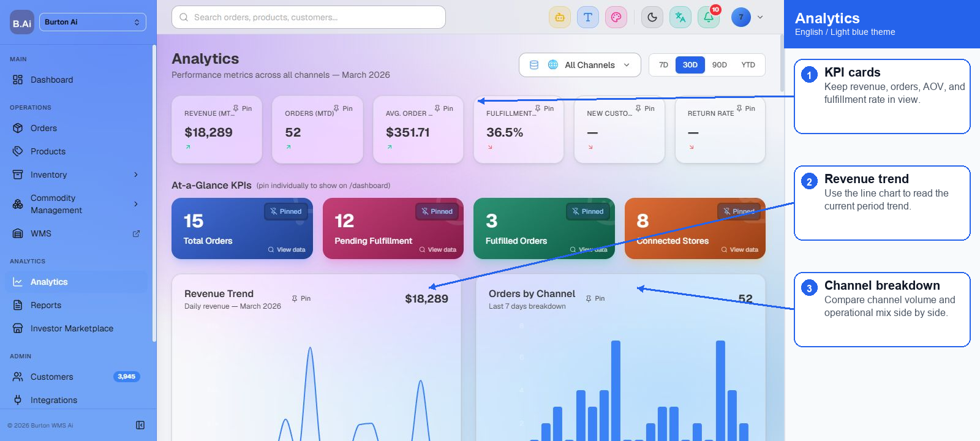Open the AI assistant robot icon

(559, 17)
